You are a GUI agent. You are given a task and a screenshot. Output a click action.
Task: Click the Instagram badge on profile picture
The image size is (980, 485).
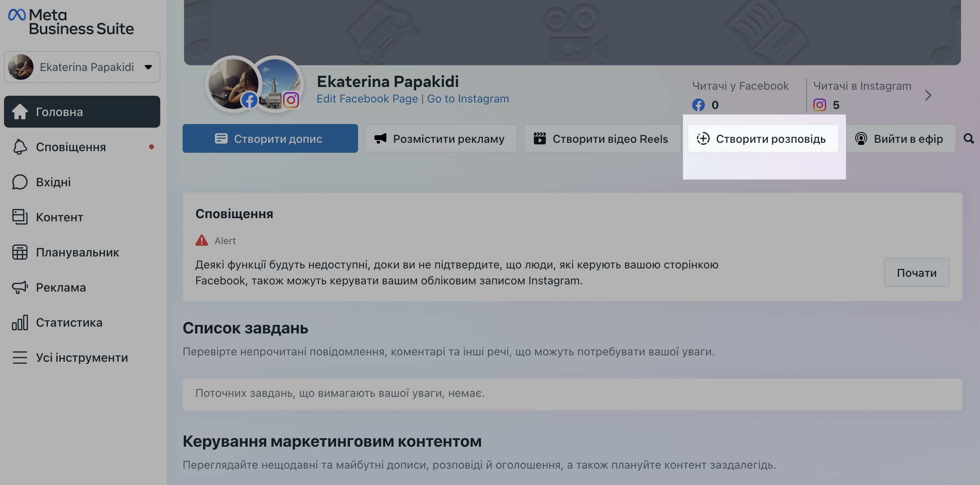point(291,100)
